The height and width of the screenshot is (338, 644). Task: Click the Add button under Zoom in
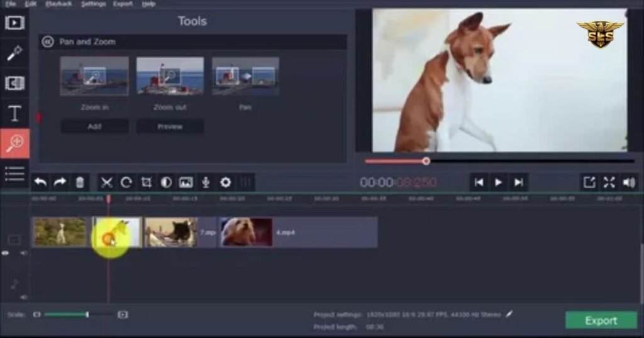tap(94, 126)
